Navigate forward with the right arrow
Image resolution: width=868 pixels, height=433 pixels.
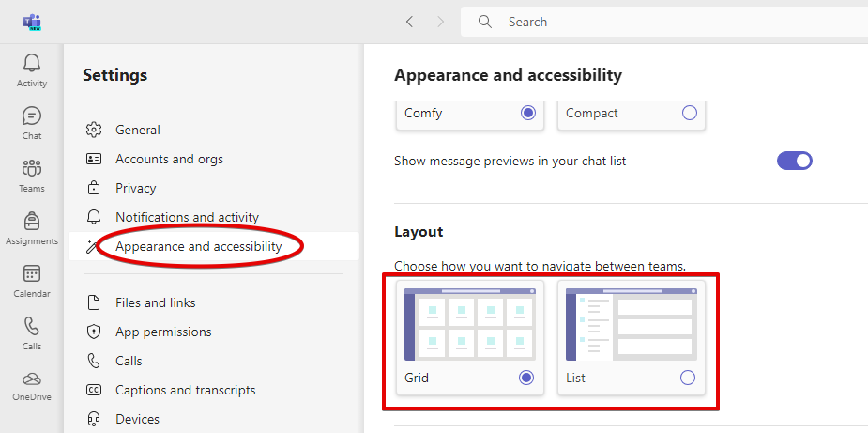coord(440,22)
